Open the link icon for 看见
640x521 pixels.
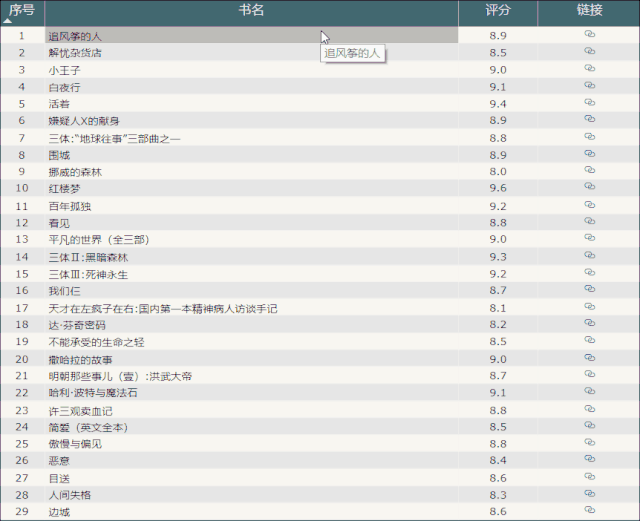point(589,221)
